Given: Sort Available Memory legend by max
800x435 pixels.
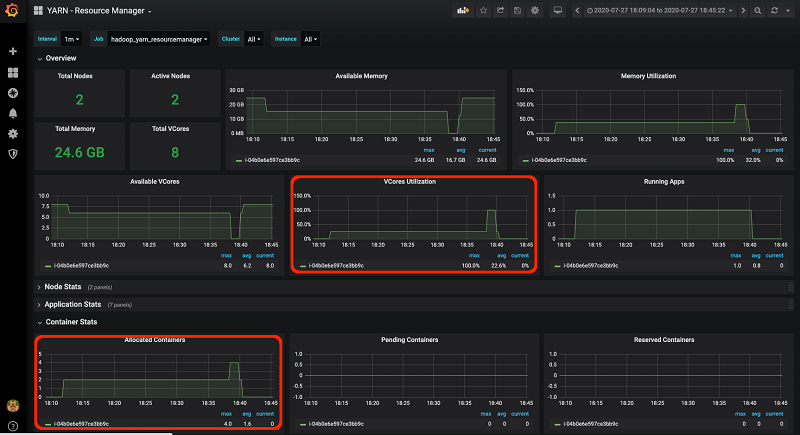Looking at the screenshot, I should (x=429, y=150).
